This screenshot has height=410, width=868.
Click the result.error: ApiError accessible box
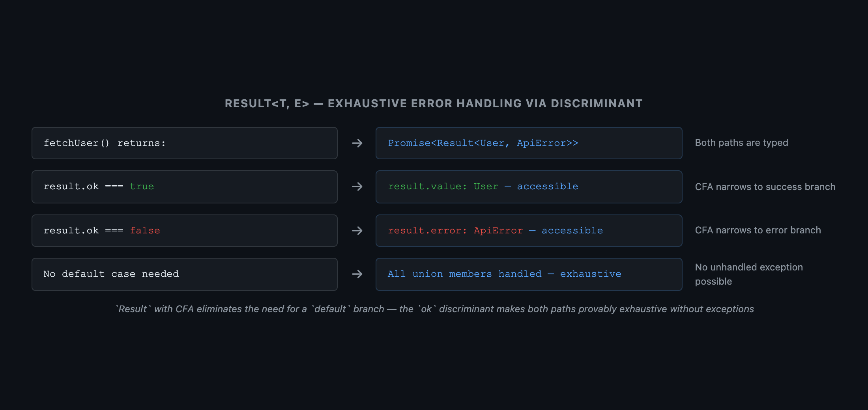click(529, 231)
